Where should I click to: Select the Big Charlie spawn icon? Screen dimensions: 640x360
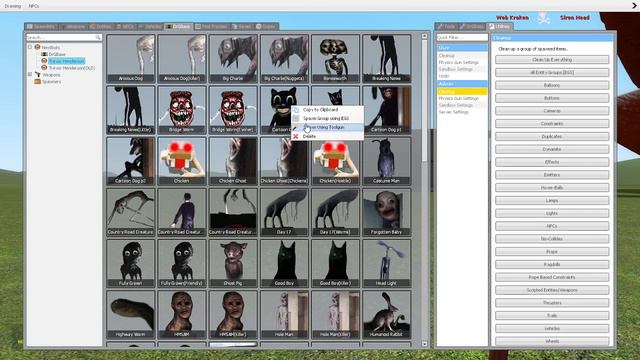tap(233, 58)
